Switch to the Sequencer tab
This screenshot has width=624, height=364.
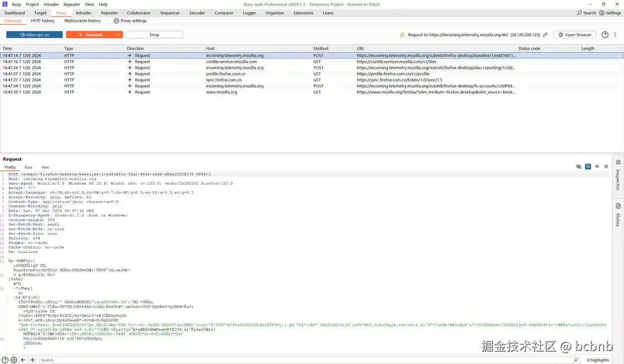coord(170,13)
